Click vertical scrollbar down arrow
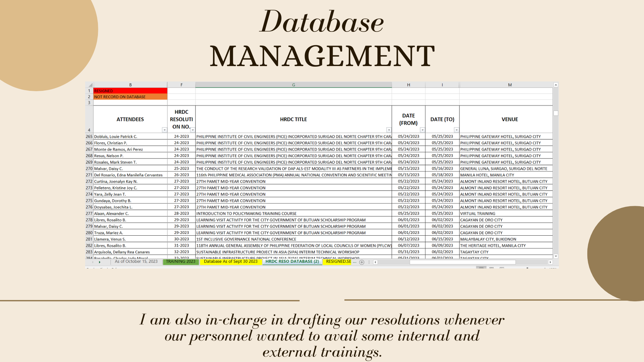The image size is (644, 362). tap(556, 256)
